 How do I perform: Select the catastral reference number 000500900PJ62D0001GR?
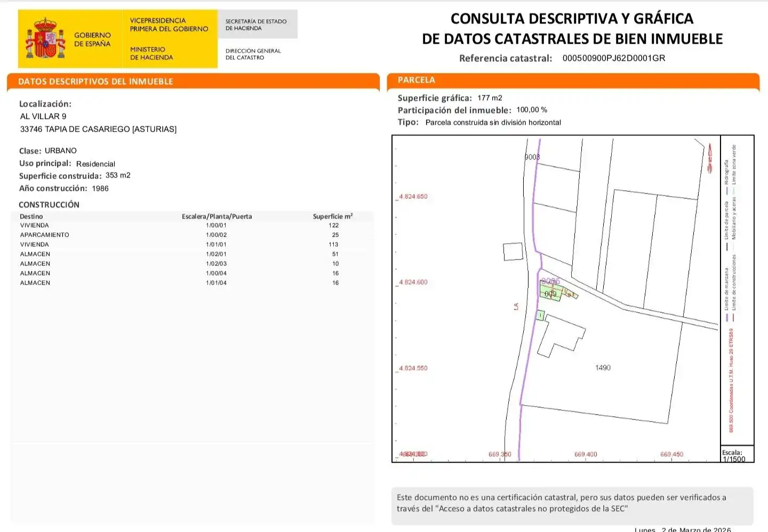[x=614, y=58]
